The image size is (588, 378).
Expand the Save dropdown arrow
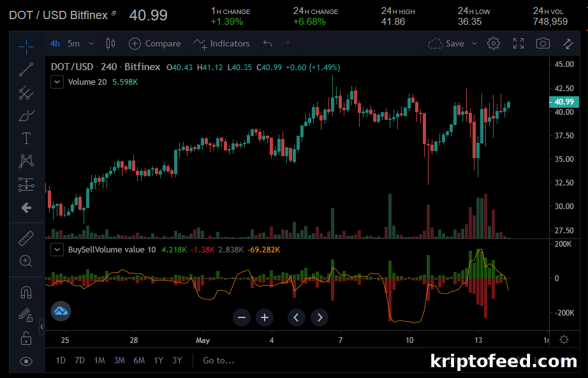(x=474, y=43)
